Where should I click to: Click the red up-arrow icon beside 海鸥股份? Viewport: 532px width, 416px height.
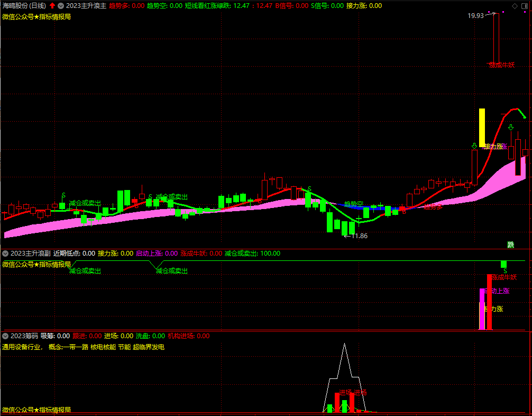[52, 6]
